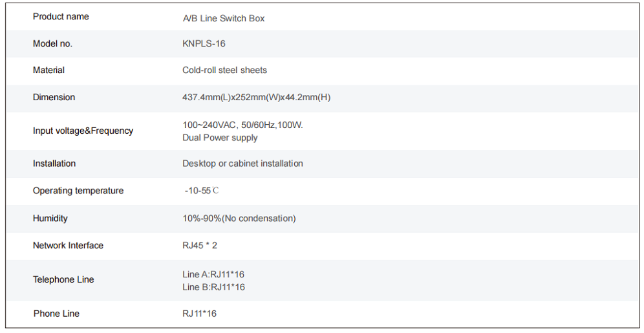Click the "Network Interface" label
Screen dimensions: 644x333
[x=68, y=246]
